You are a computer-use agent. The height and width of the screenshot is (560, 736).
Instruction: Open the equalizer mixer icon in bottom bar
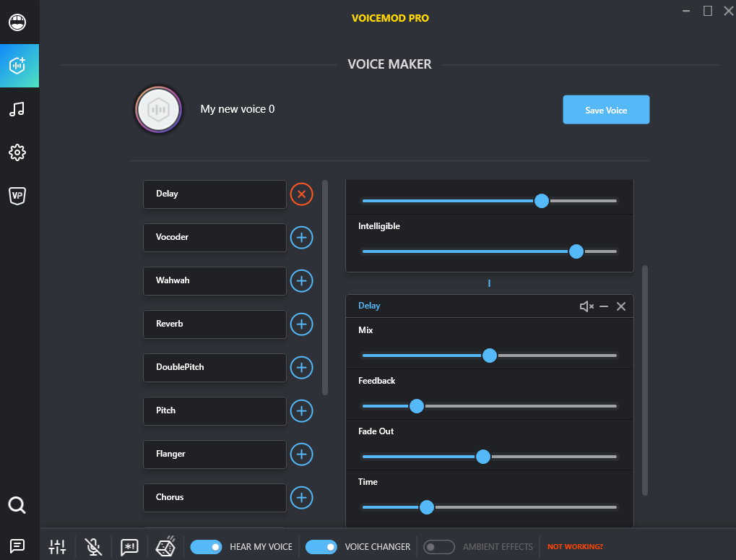coord(57,546)
